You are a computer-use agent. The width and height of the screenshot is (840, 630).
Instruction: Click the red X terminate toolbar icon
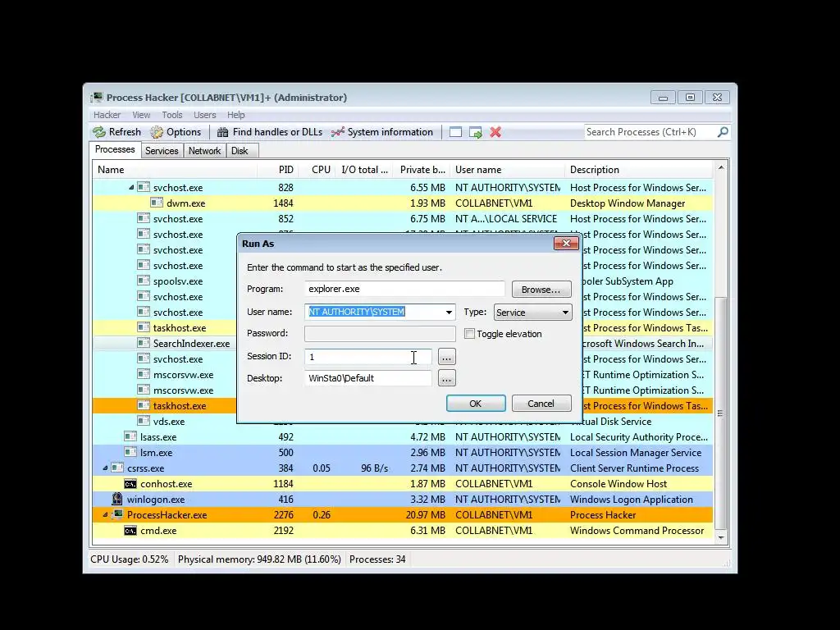(x=495, y=132)
